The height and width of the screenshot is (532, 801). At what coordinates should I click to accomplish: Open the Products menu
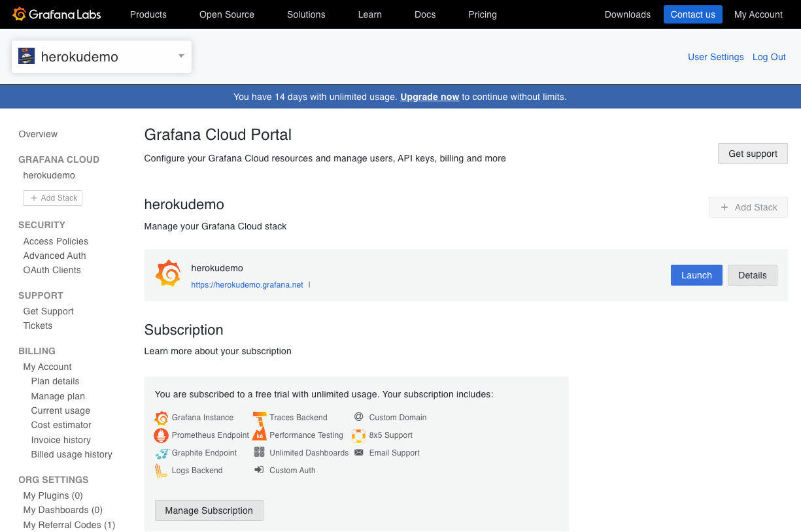tap(148, 14)
